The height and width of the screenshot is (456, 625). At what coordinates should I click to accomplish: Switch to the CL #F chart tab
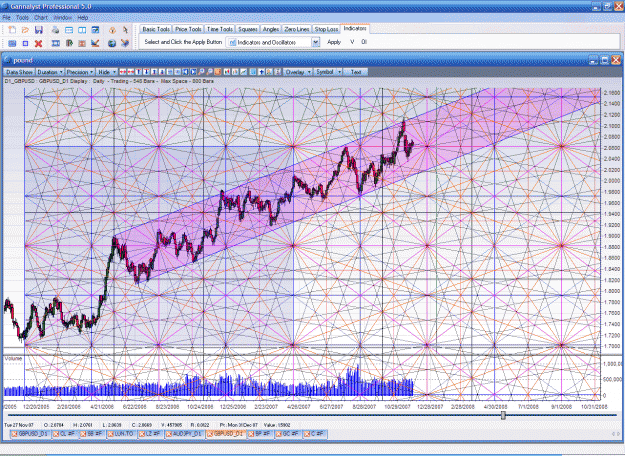(65, 434)
